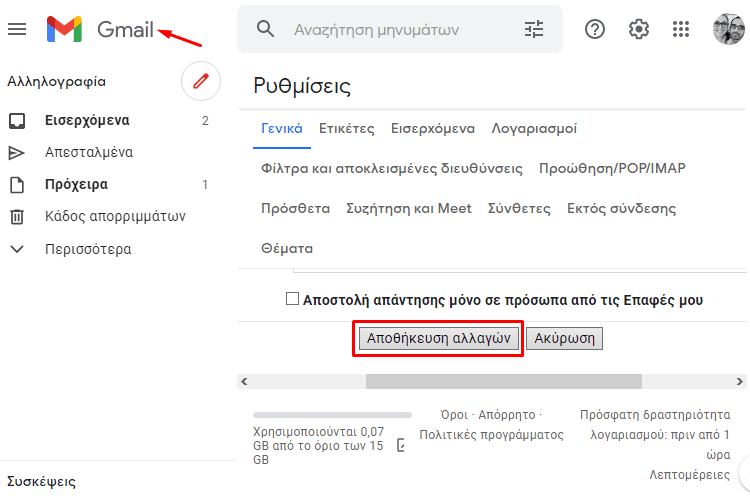This screenshot has width=750, height=500.
Task: Click the Gmail logo
Action: (100, 29)
